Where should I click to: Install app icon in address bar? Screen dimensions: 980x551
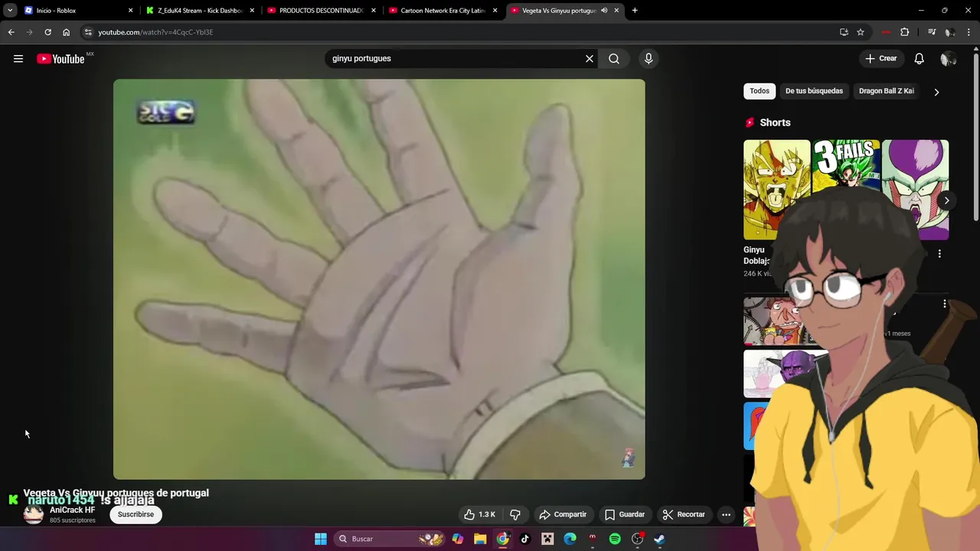(844, 32)
